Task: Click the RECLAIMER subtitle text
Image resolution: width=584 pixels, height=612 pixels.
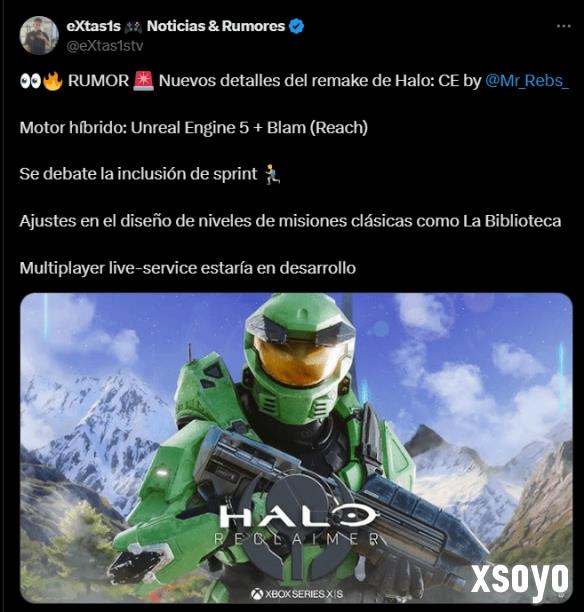Action: point(297,539)
